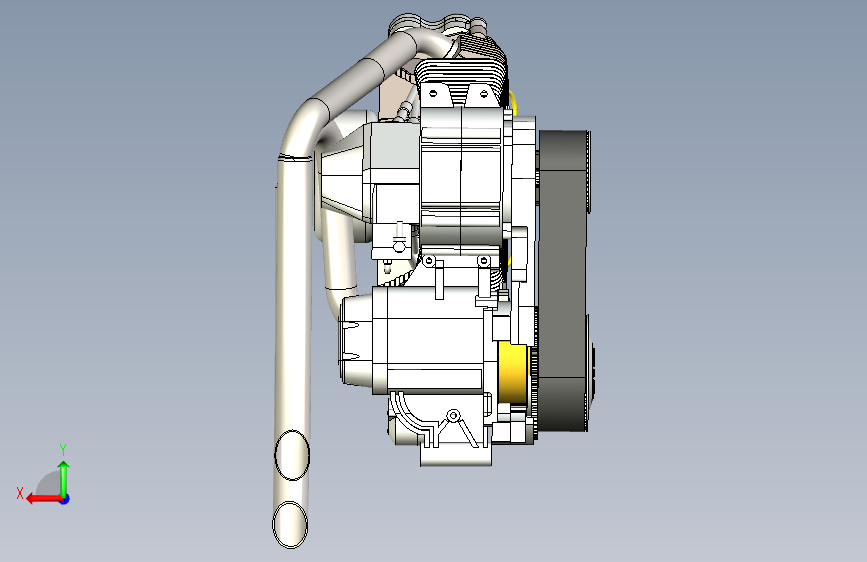The height and width of the screenshot is (562, 867).
Task: Click the blue Z axis dot on the triad
Action: (65, 499)
